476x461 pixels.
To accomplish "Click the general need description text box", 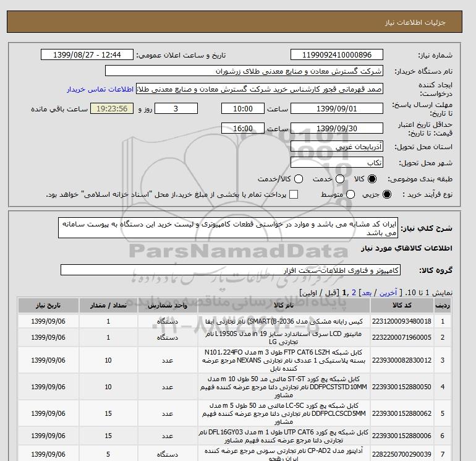I will [228, 228].
